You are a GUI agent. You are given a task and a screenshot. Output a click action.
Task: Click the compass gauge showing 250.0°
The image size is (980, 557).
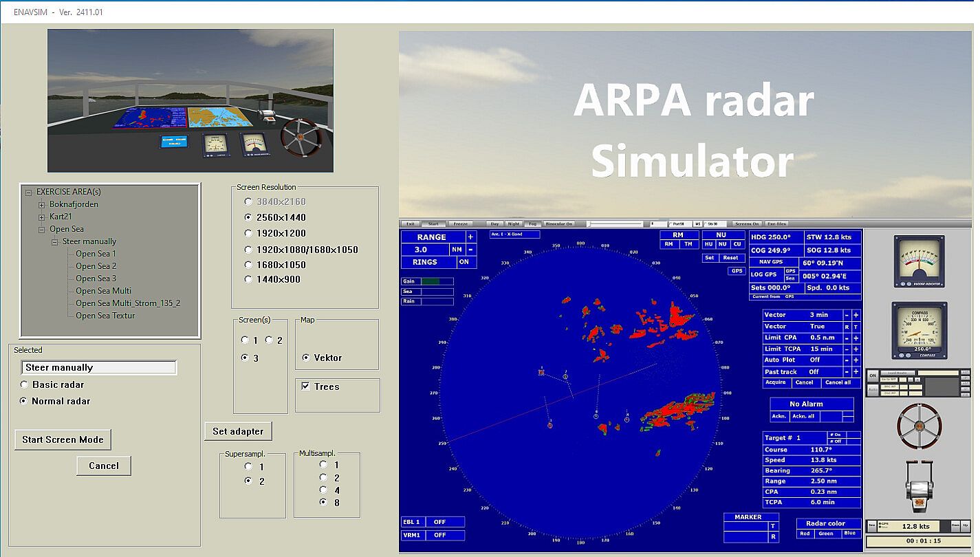pos(918,330)
